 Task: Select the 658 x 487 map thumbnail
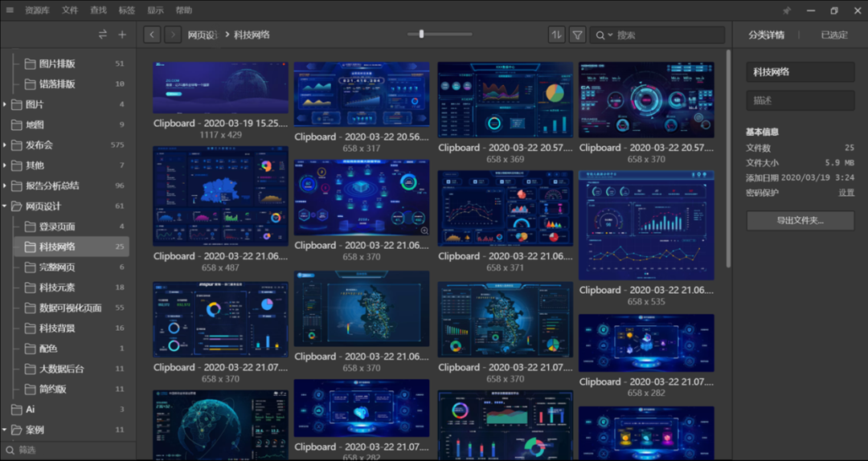point(220,196)
